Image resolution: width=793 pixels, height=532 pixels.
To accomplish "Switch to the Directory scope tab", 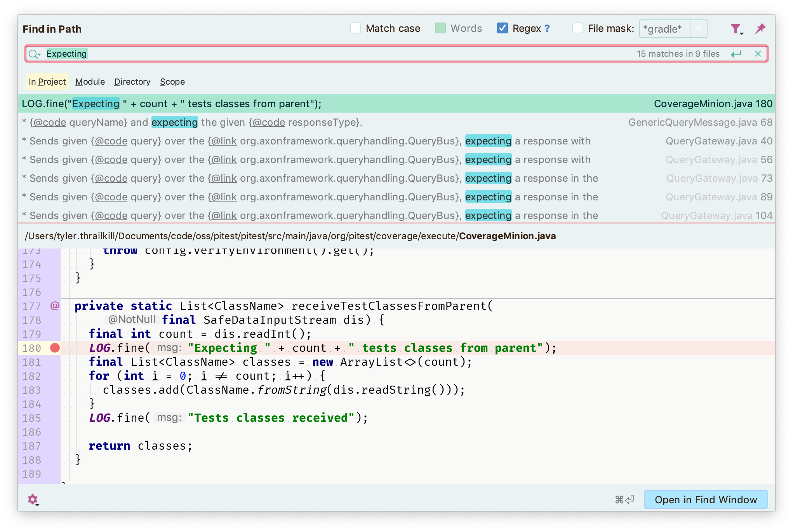I will click(x=132, y=82).
